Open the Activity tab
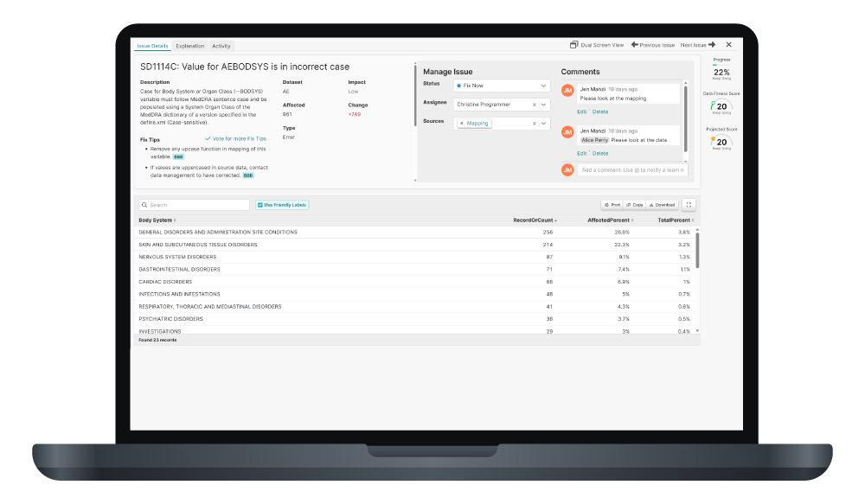865x504 pixels. tap(221, 46)
